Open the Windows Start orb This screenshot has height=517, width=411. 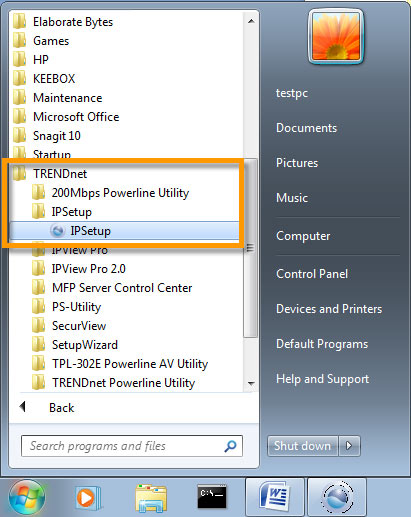click(27, 498)
